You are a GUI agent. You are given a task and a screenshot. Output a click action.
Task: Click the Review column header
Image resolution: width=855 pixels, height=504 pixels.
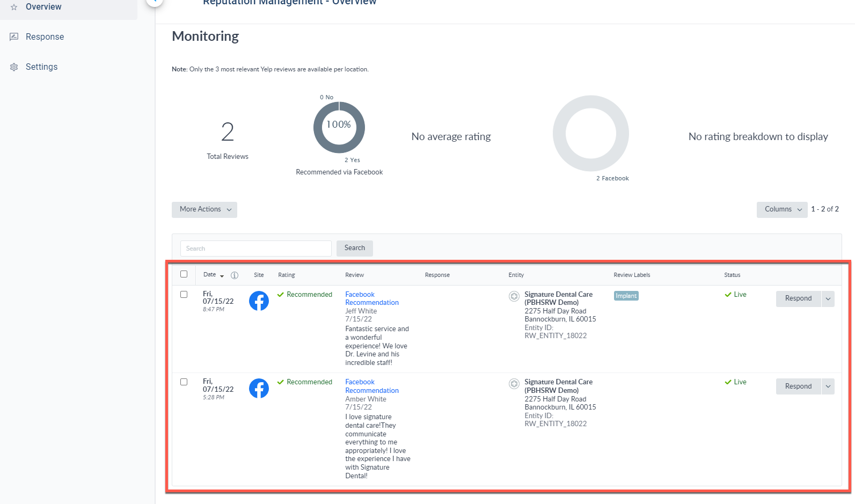354,275
